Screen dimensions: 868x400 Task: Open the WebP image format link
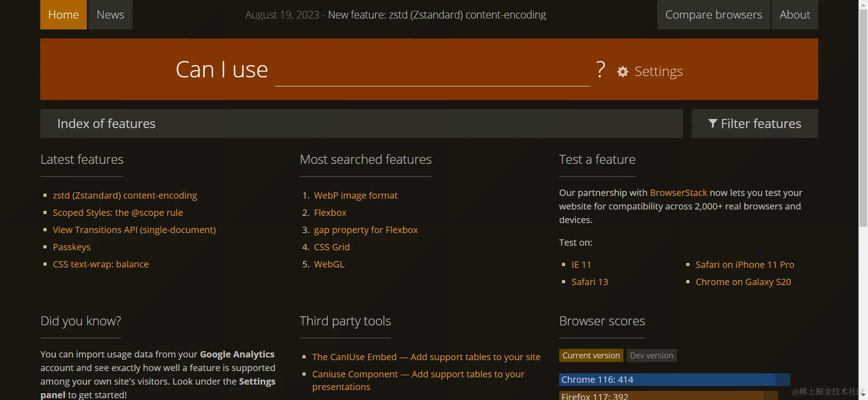356,195
